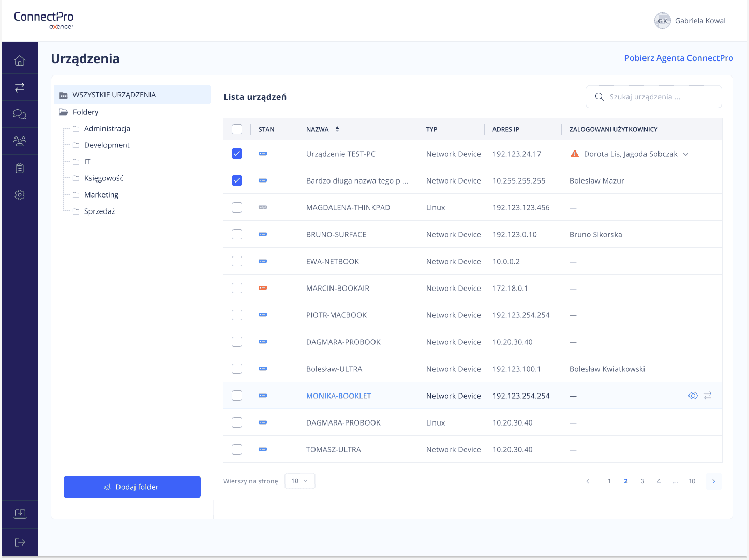
Task: Check the EWA-NETBOOK checkbox
Action: (x=237, y=261)
